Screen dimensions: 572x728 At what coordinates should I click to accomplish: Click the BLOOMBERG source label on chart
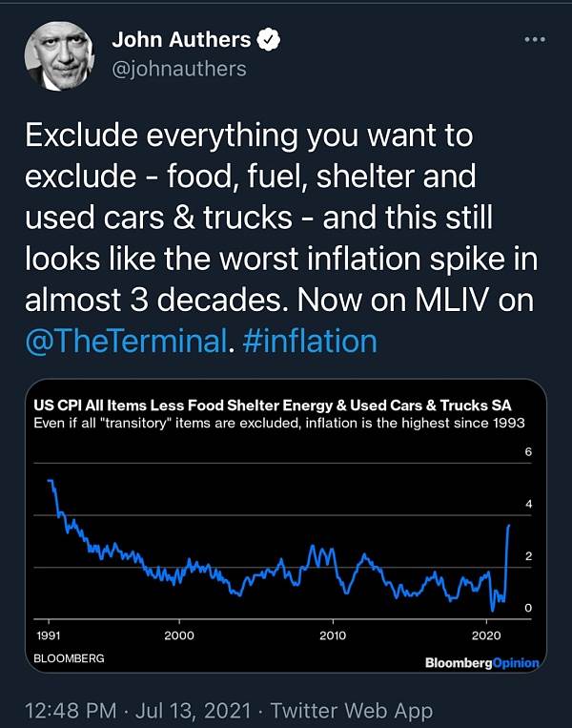pos(69,658)
